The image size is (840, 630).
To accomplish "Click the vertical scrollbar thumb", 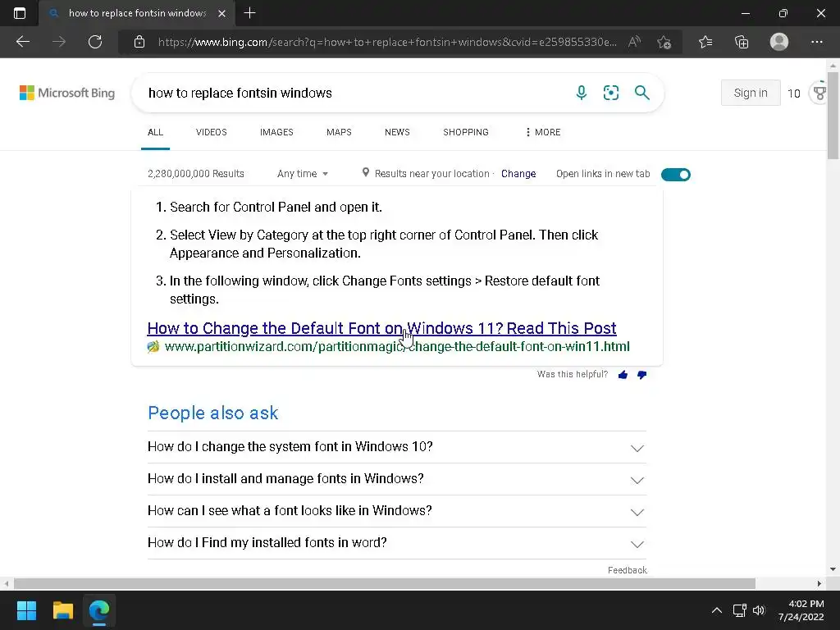I will pyautogui.click(x=833, y=115).
